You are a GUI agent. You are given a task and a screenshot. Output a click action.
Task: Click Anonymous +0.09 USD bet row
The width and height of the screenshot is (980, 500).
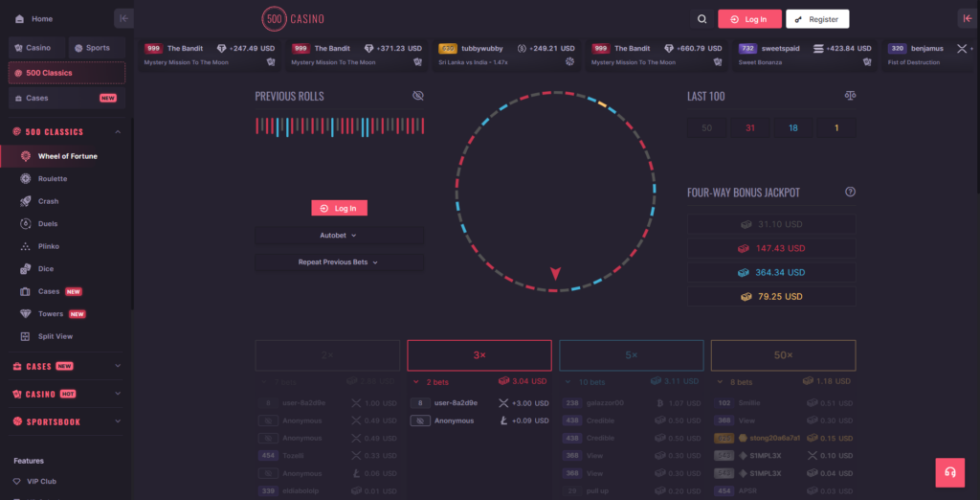(x=479, y=420)
